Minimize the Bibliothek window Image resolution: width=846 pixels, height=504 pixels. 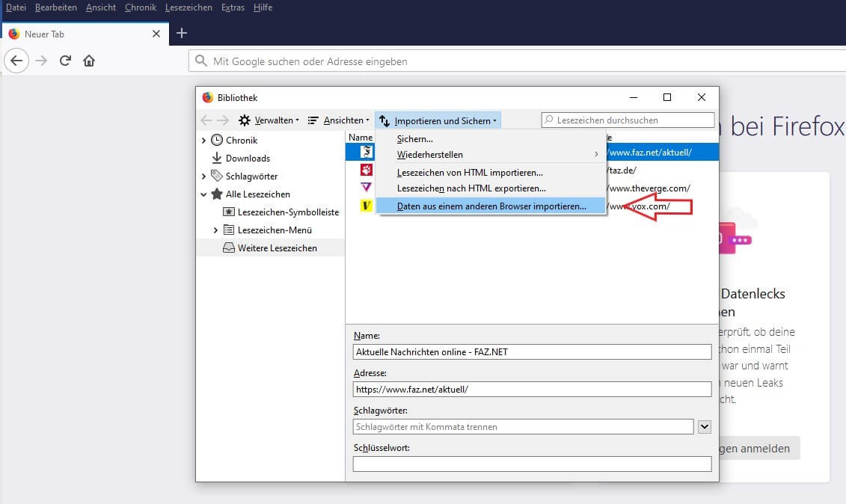[634, 97]
